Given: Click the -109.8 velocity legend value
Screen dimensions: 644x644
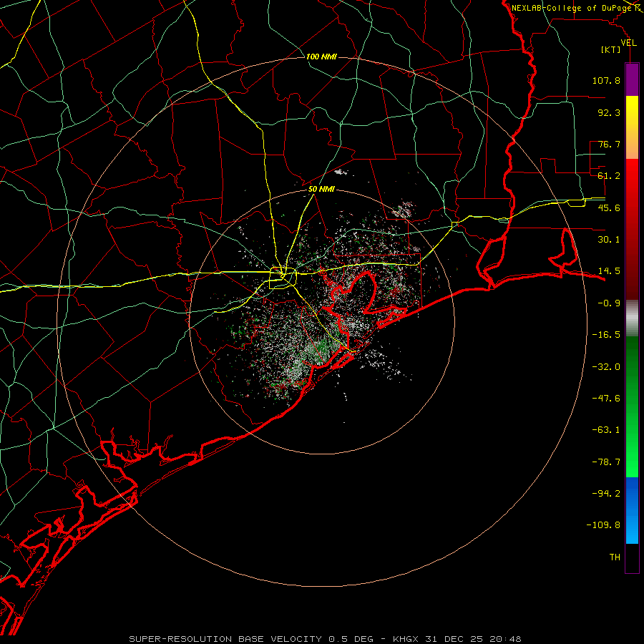Looking at the screenshot, I should (x=603, y=525).
